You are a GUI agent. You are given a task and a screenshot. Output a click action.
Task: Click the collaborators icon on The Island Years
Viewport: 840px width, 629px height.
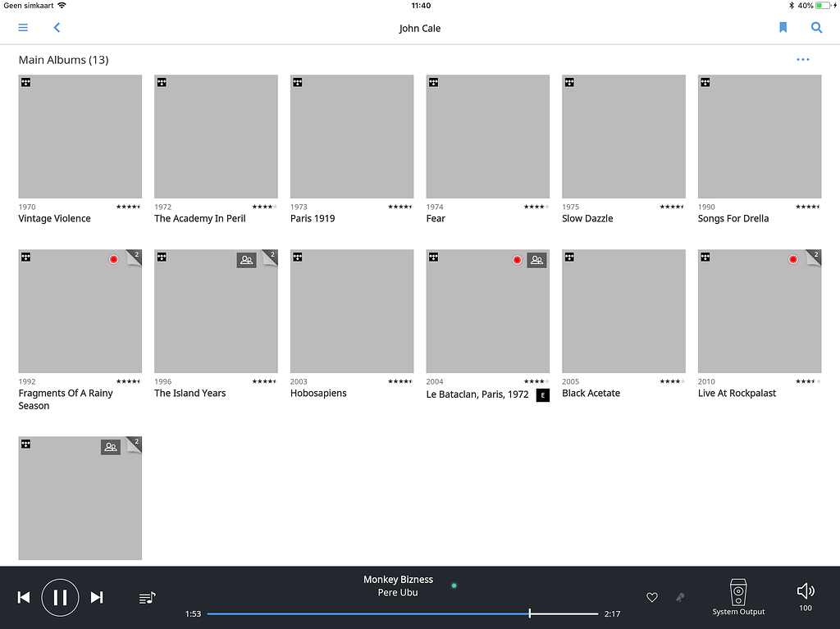coord(246,259)
